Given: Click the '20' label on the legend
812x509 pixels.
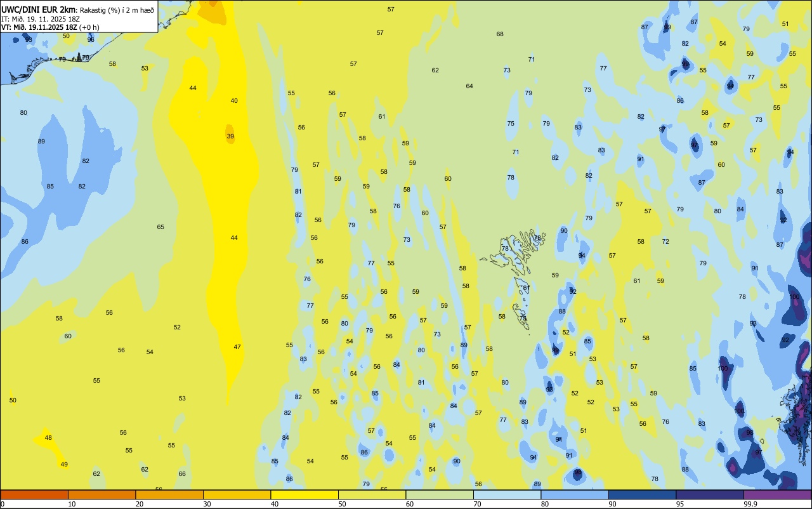Looking at the screenshot, I should click(140, 504).
